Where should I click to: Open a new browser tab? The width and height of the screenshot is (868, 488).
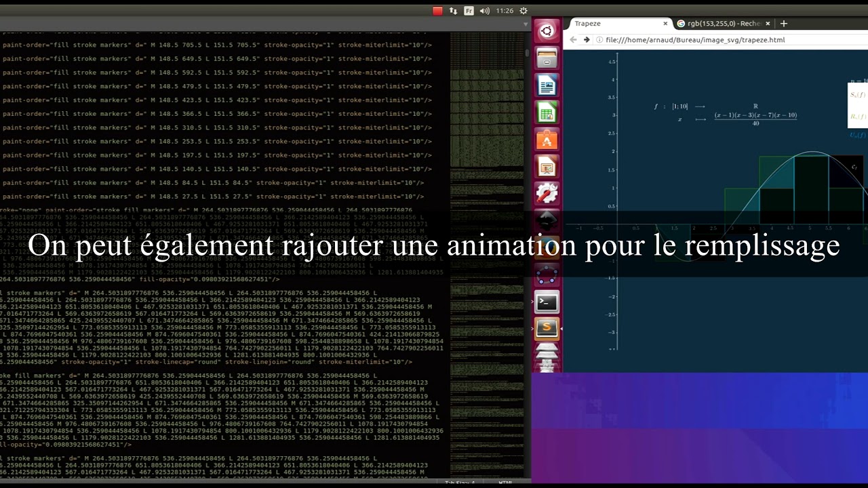(784, 24)
